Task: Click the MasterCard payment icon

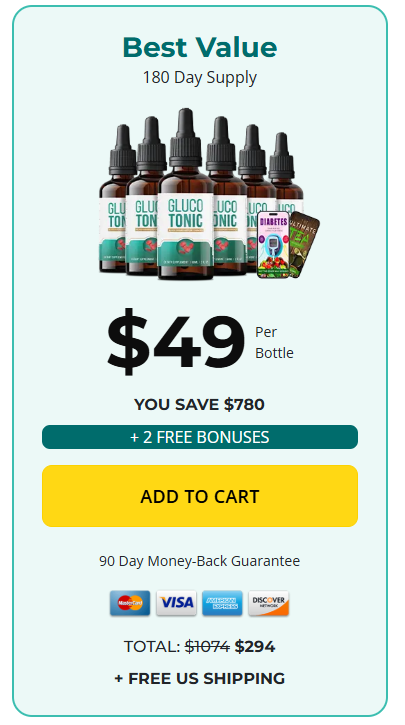Action: [130, 603]
